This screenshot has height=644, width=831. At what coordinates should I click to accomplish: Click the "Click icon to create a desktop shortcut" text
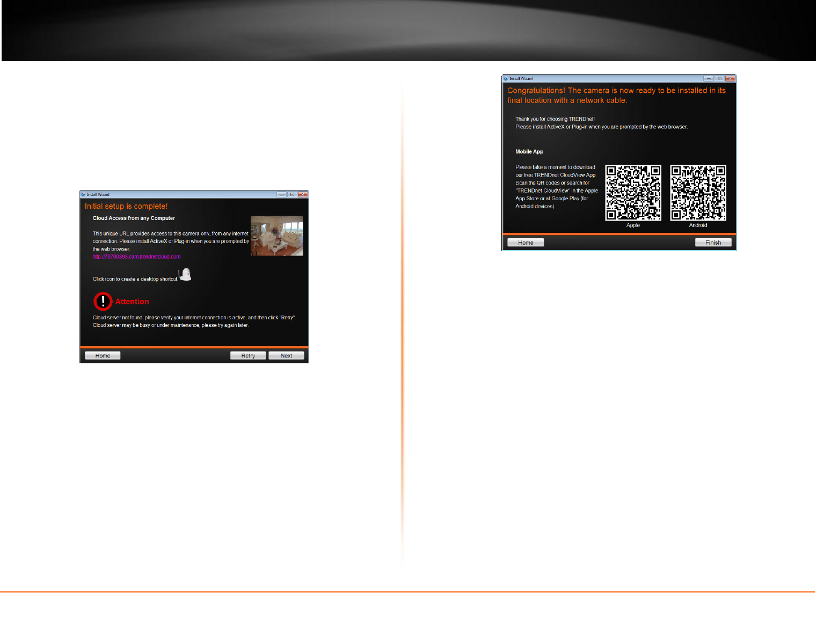135,279
